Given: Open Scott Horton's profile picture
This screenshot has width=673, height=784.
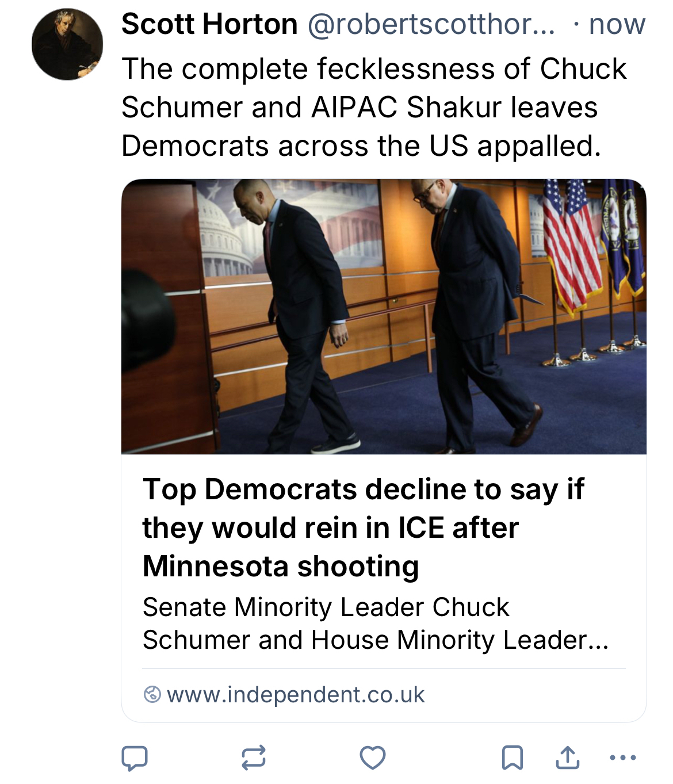Looking at the screenshot, I should tap(67, 44).
